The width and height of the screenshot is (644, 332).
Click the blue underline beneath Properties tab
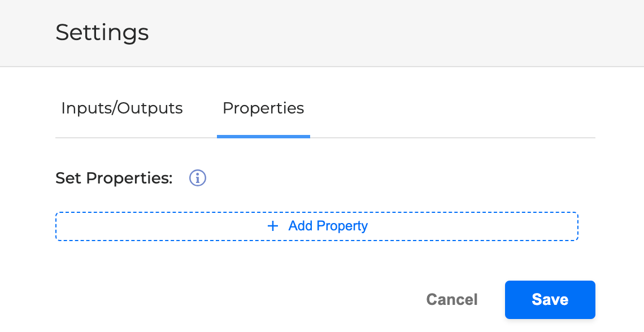coord(263,136)
